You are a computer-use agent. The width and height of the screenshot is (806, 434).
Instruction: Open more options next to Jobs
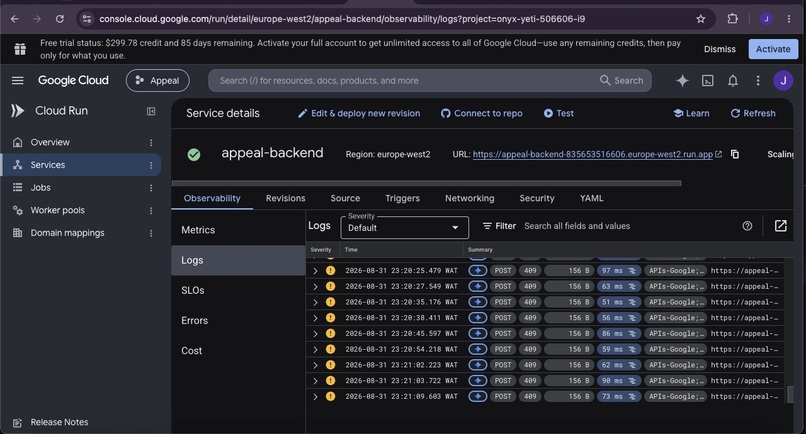[151, 188]
